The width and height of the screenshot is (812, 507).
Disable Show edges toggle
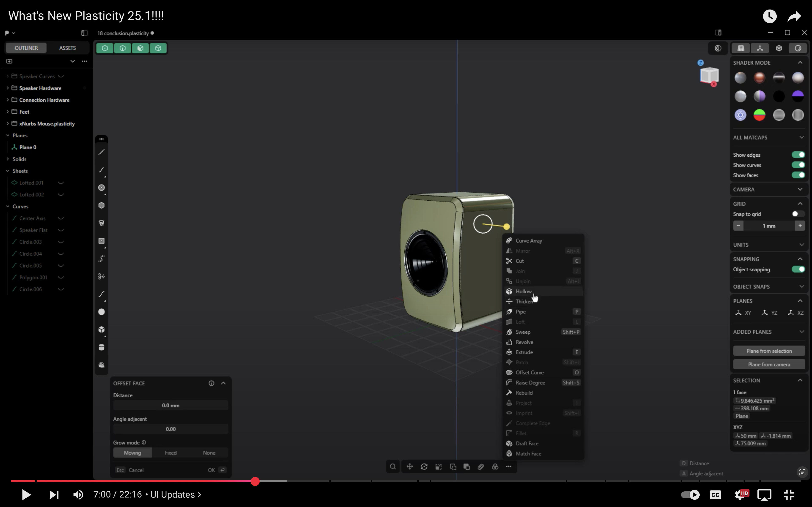[798, 155]
